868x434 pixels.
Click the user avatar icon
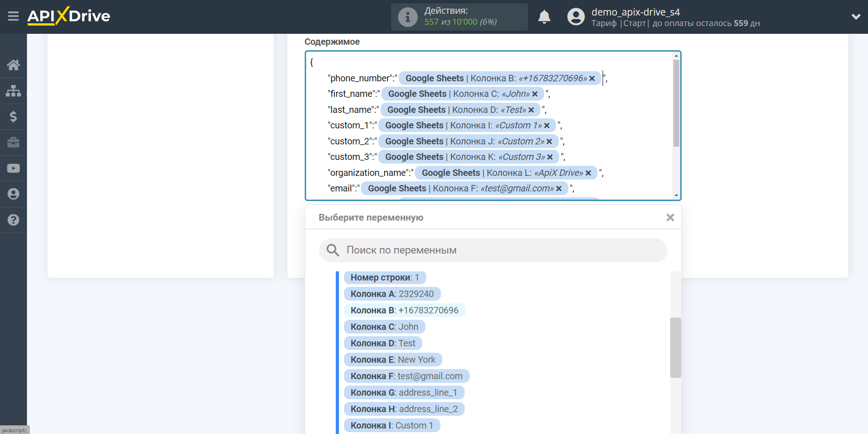tap(576, 17)
